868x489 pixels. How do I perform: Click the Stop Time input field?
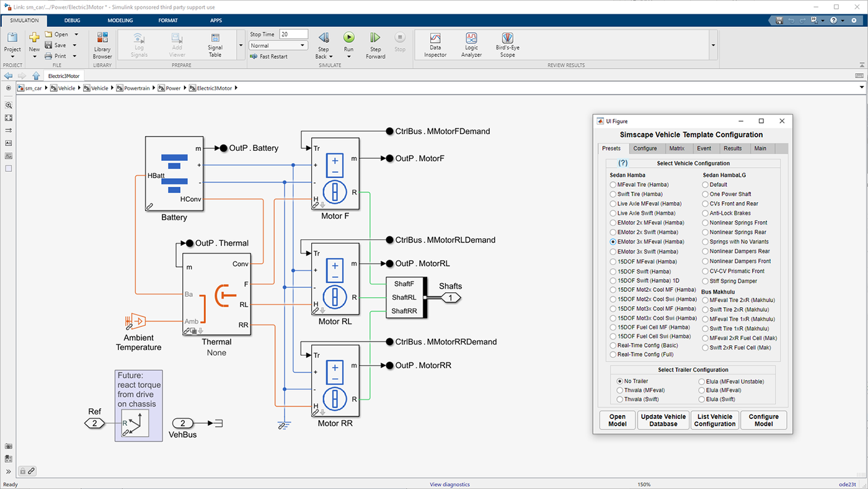293,34
